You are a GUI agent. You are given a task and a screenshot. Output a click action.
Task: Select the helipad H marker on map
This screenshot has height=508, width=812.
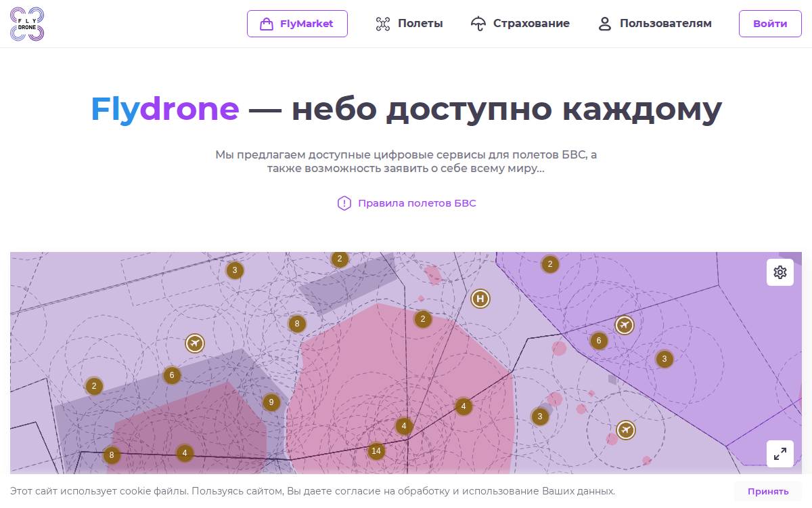(x=480, y=298)
